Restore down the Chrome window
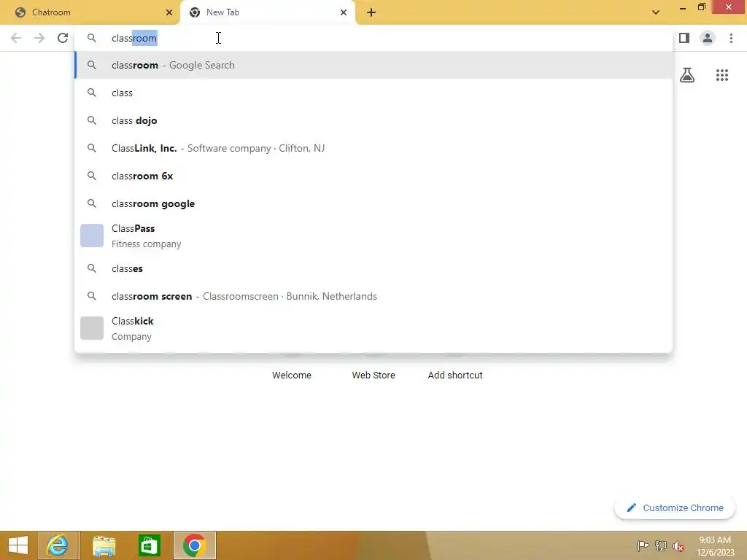747x560 pixels. 702,7
